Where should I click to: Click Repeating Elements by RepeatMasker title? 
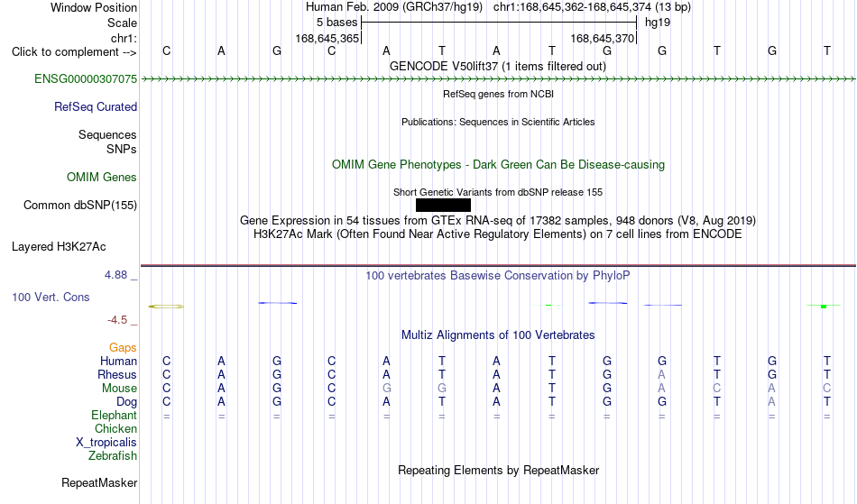click(x=499, y=471)
